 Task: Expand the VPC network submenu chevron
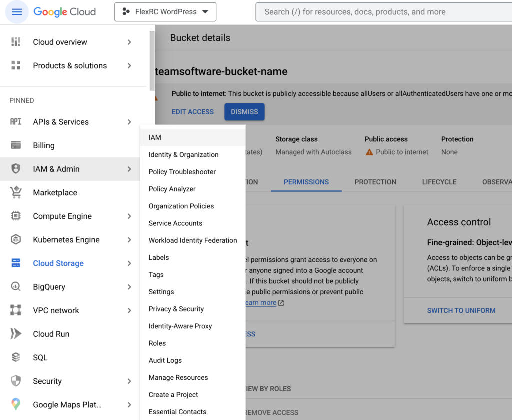pyautogui.click(x=129, y=310)
